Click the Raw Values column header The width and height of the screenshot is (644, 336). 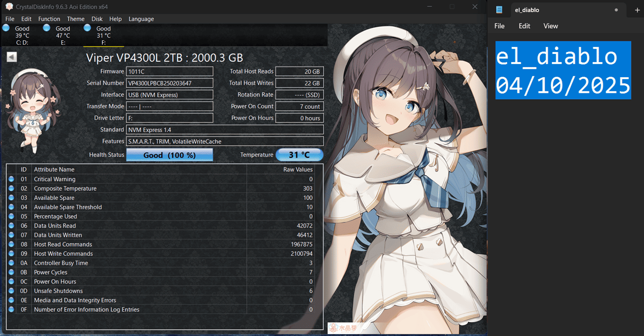coord(298,169)
